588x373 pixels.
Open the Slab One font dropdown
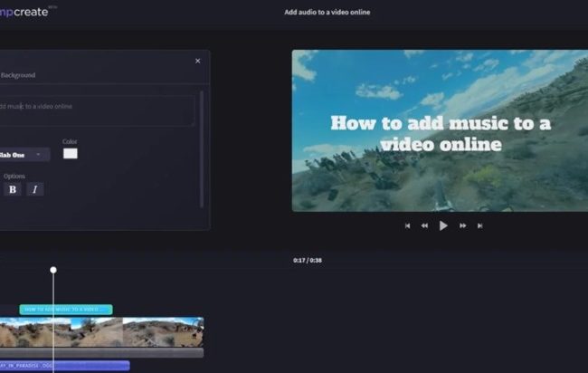pos(24,155)
